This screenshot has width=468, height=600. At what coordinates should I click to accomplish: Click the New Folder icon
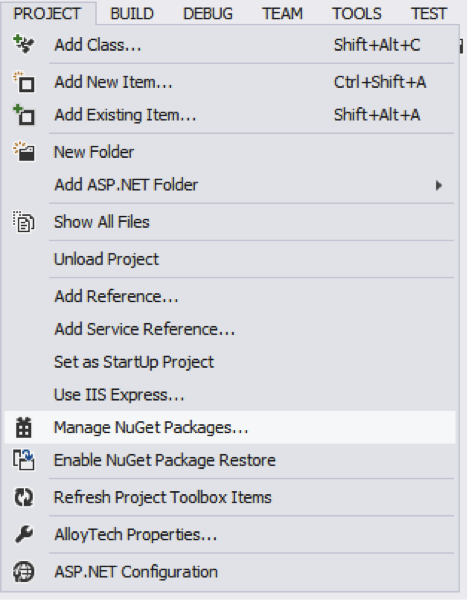tap(24, 152)
